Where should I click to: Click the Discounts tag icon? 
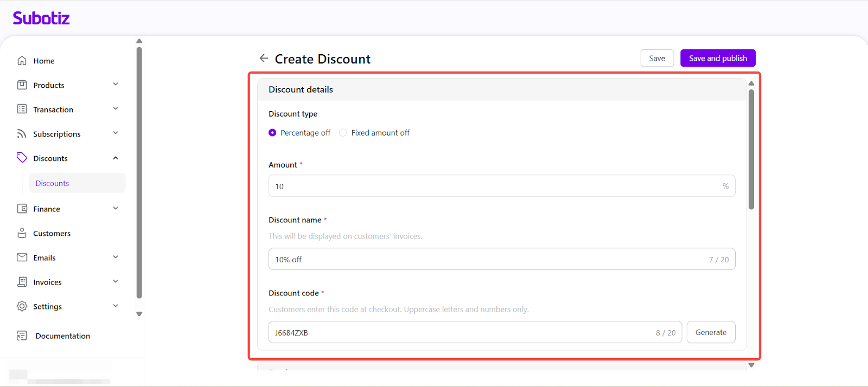tap(22, 158)
